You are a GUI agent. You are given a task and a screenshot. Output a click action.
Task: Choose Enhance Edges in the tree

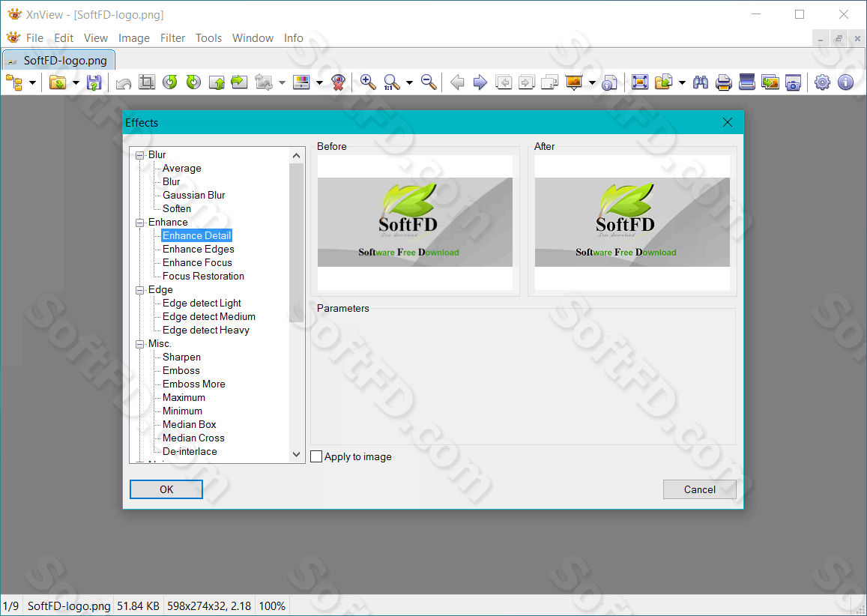(198, 250)
